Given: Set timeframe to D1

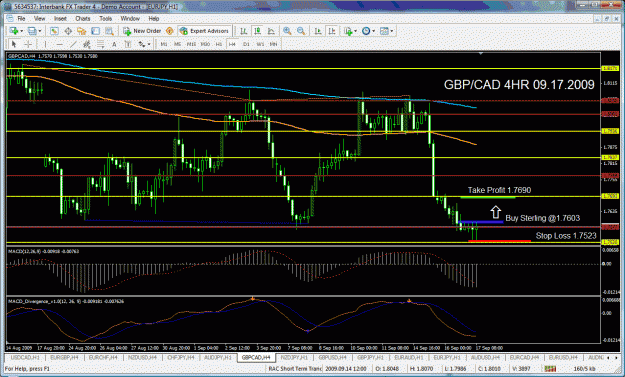Looking at the screenshot, I should pos(246,44).
